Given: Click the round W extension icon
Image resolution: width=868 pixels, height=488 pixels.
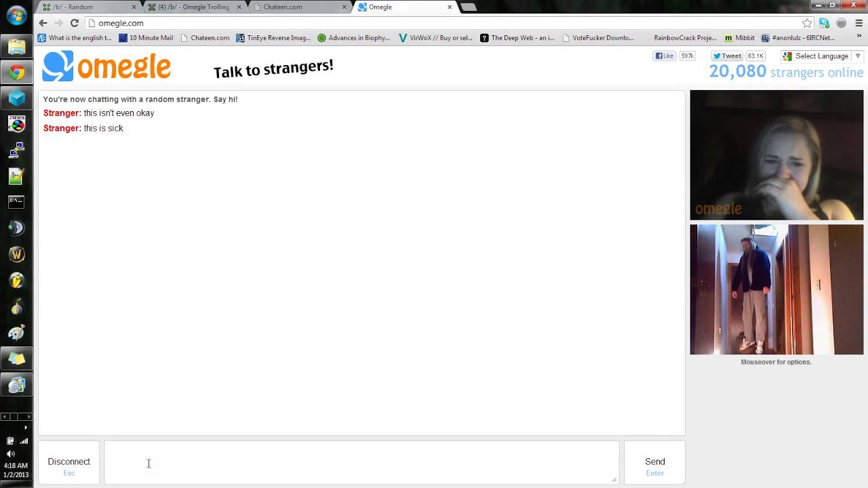Looking at the screenshot, I should [841, 23].
